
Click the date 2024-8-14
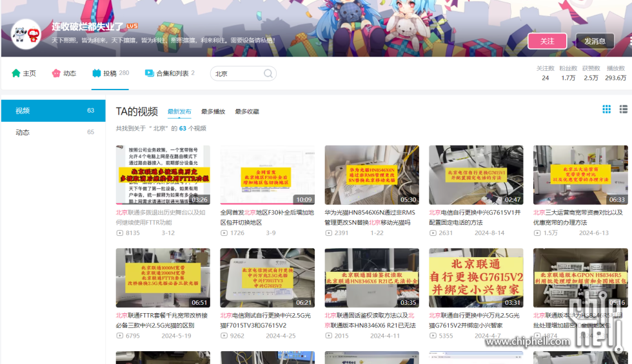click(489, 233)
